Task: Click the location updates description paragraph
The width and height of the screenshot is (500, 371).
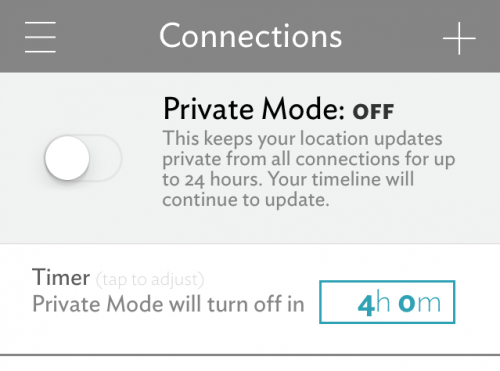Action: pos(309,169)
